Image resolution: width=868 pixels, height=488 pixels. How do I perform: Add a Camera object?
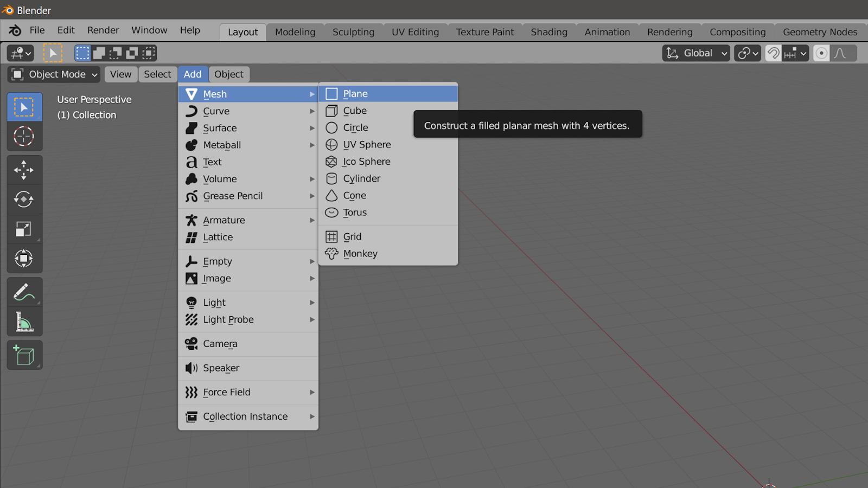(x=248, y=344)
